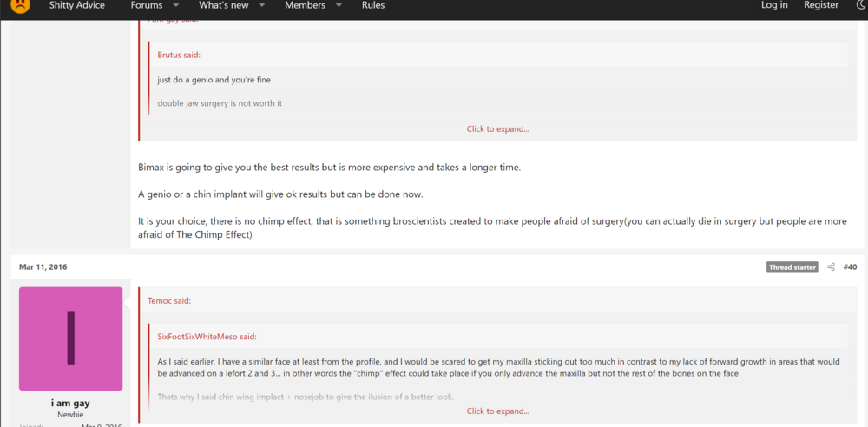Image resolution: width=868 pixels, height=427 pixels.
Task: Expand the Brutus quoted post
Action: coord(497,129)
